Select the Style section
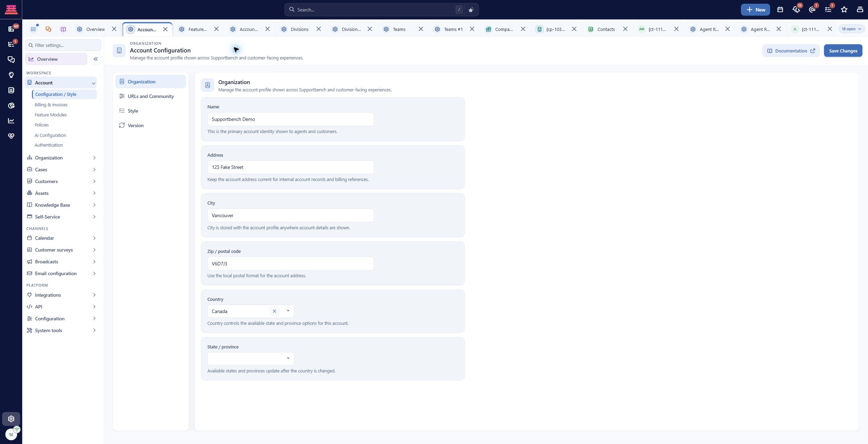The width and height of the screenshot is (868, 444). coord(150,111)
